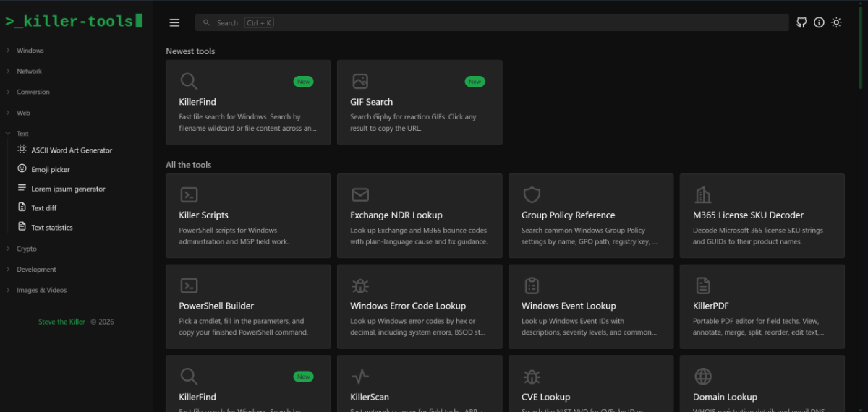Click the Killer Scripts card description

234,236
